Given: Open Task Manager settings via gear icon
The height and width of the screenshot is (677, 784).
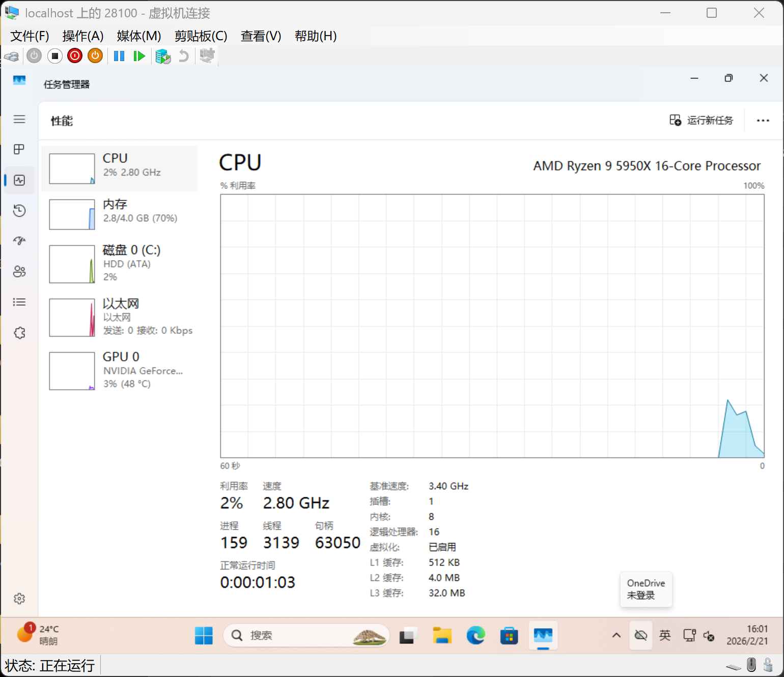Looking at the screenshot, I should 19,599.
